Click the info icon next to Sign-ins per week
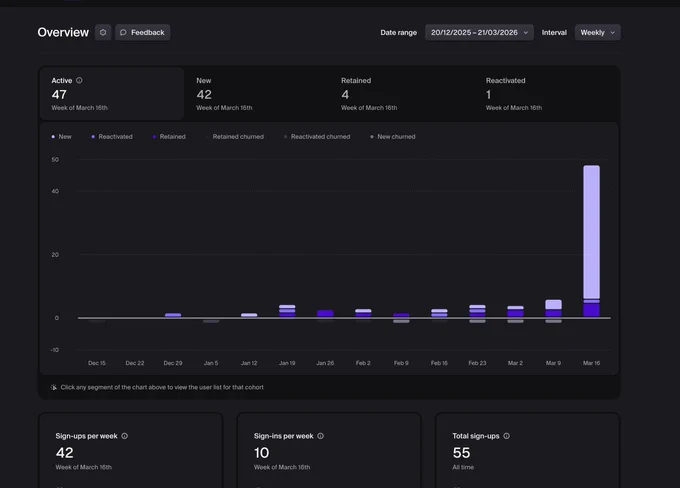 [320, 436]
